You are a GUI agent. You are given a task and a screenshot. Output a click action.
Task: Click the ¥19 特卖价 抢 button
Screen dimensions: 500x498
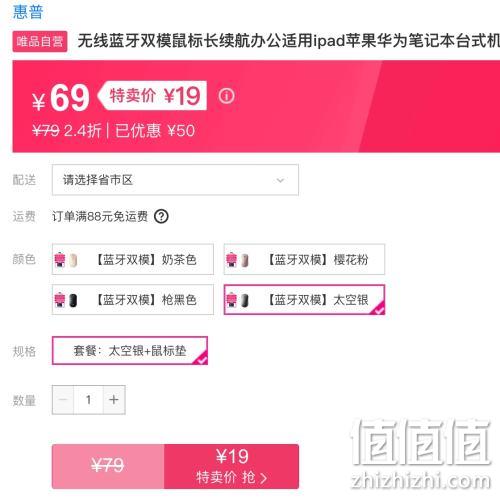coord(231,466)
